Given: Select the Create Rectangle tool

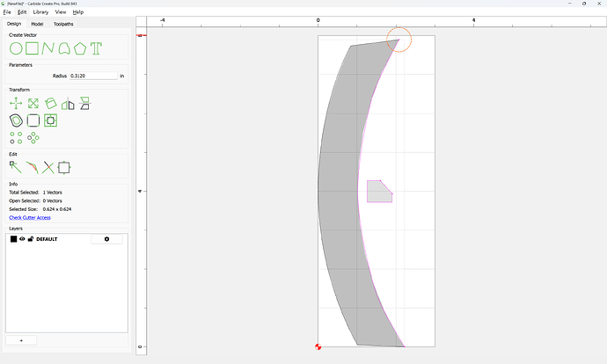Looking at the screenshot, I should [x=33, y=48].
